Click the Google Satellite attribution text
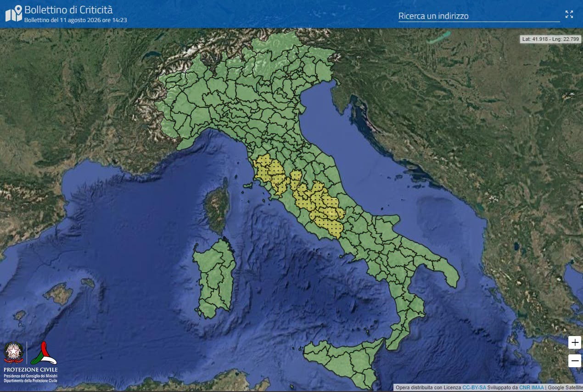Image resolution: width=583 pixels, height=392 pixels. (x=565, y=387)
